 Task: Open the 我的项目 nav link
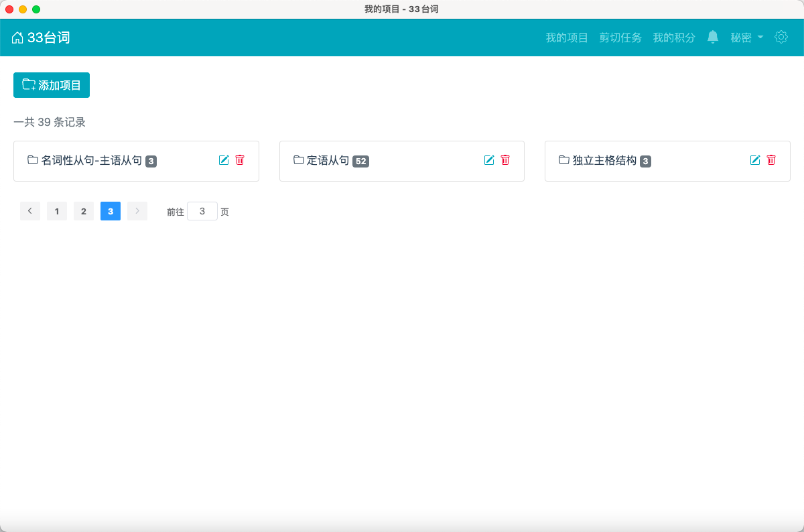pos(567,38)
